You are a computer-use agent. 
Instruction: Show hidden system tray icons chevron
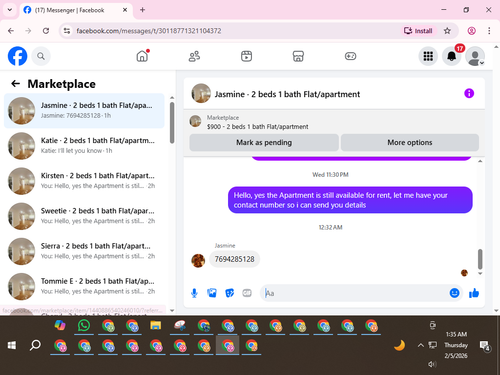click(x=421, y=345)
